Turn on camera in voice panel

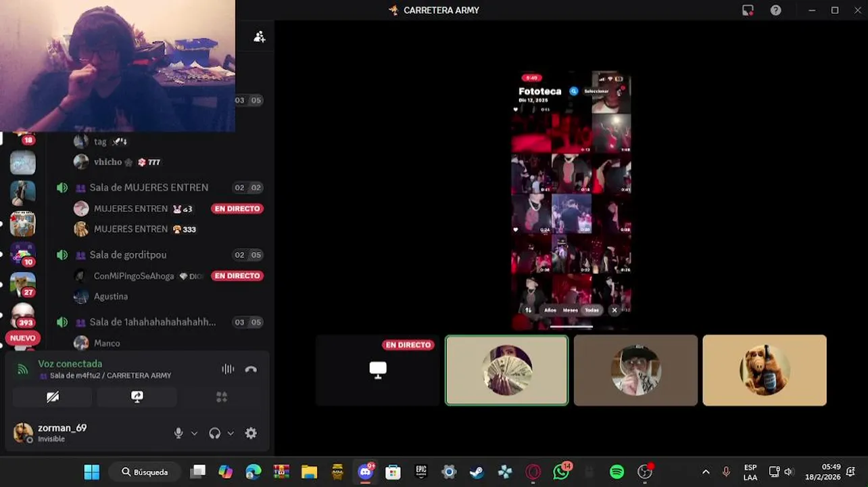[53, 397]
